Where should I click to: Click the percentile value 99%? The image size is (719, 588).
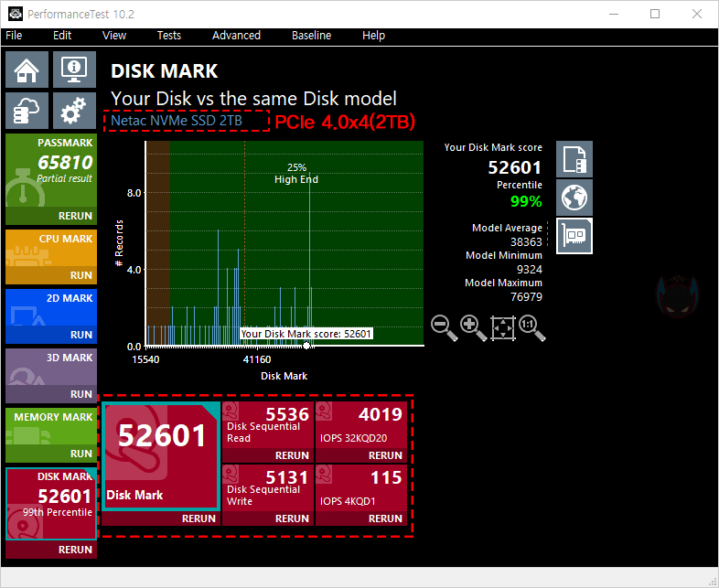526,201
